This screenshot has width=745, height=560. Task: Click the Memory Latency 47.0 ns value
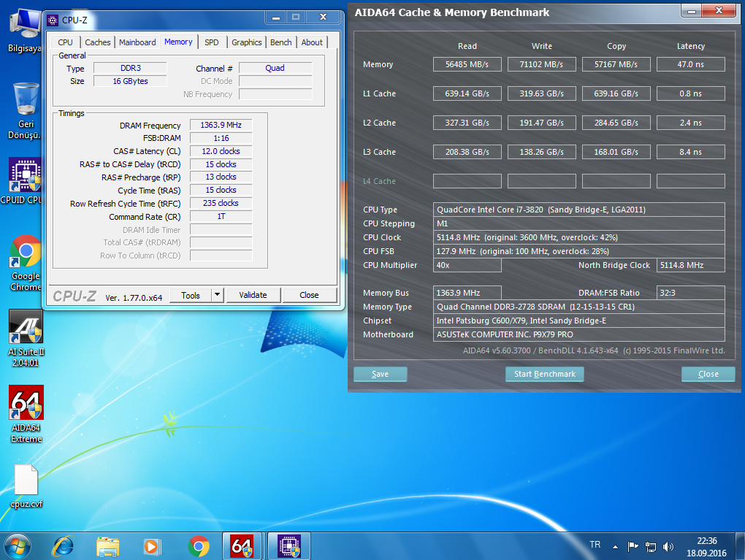click(691, 64)
